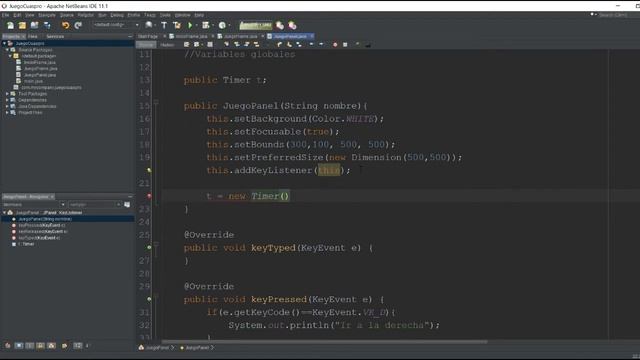Click the Debug Project toolbar icon
This screenshot has width=640, height=360.
click(x=206, y=25)
